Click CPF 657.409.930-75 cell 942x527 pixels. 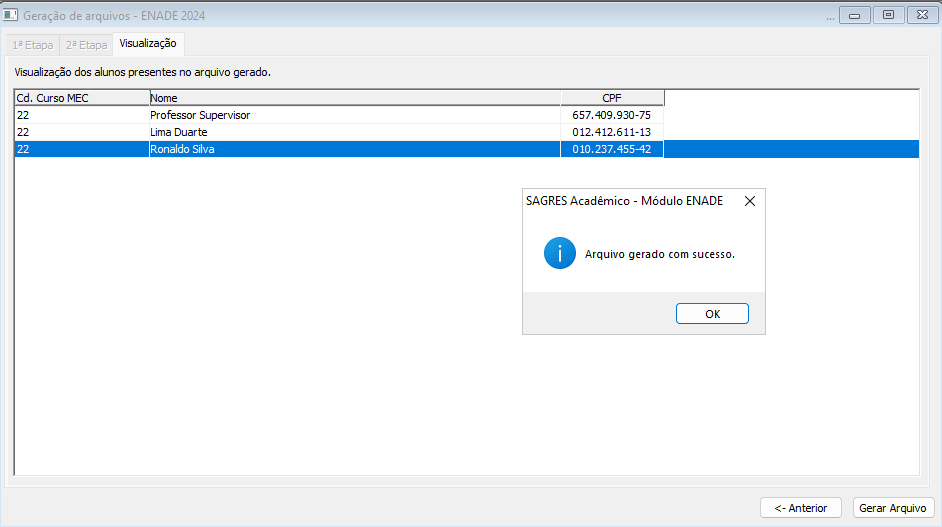pyautogui.click(x=612, y=115)
